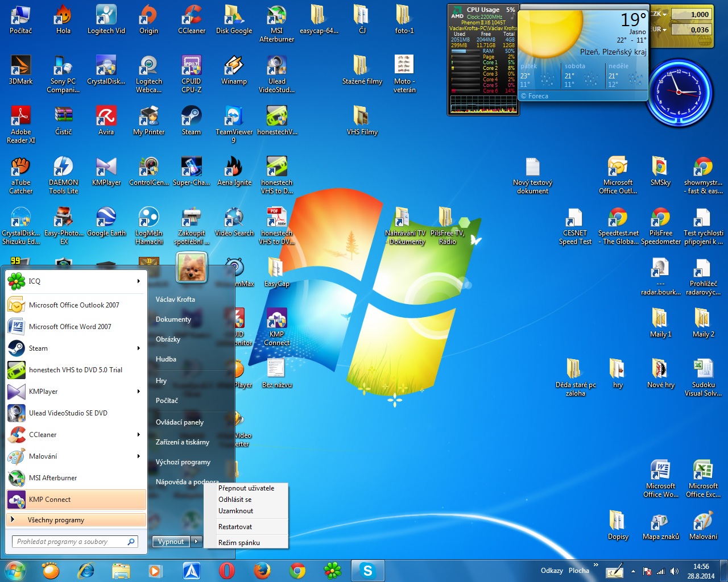This screenshot has height=582, width=728.
Task: Click the Internet Explorer taskbar icon
Action: (x=86, y=571)
